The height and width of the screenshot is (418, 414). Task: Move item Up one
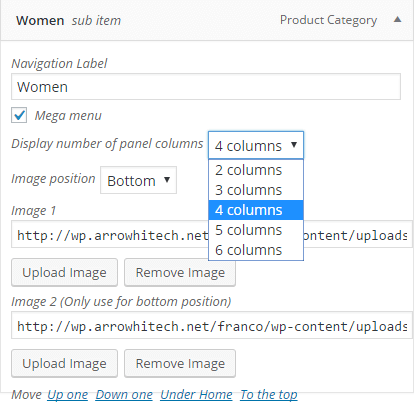(x=67, y=395)
